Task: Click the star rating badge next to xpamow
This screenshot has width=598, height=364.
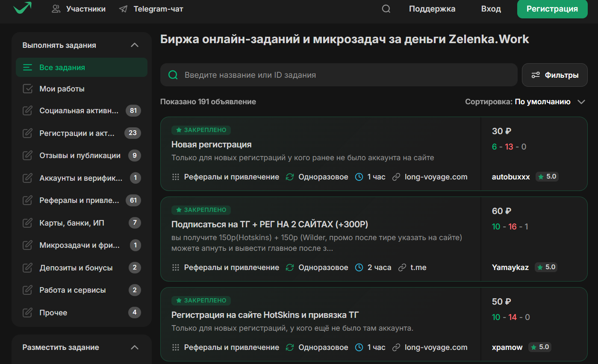Action: tap(540, 347)
